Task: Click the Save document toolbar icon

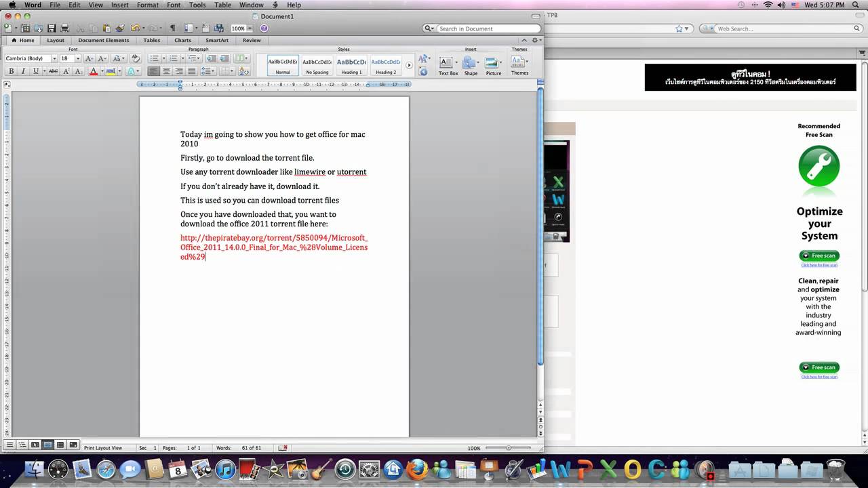Action: 52,28
